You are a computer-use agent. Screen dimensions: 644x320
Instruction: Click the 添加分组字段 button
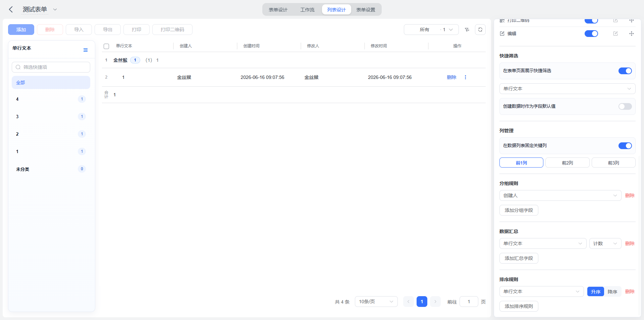pos(519,210)
